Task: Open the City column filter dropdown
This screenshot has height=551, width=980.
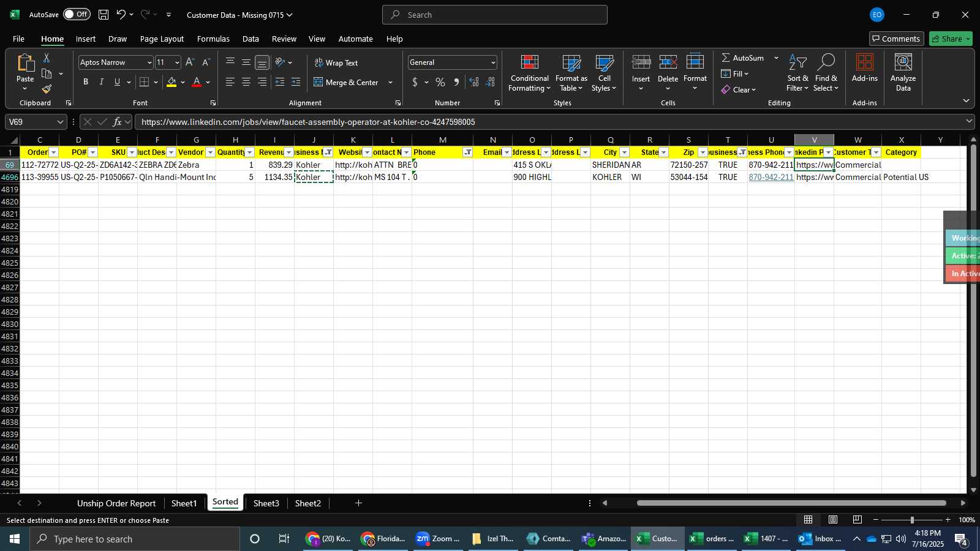Action: (624, 152)
